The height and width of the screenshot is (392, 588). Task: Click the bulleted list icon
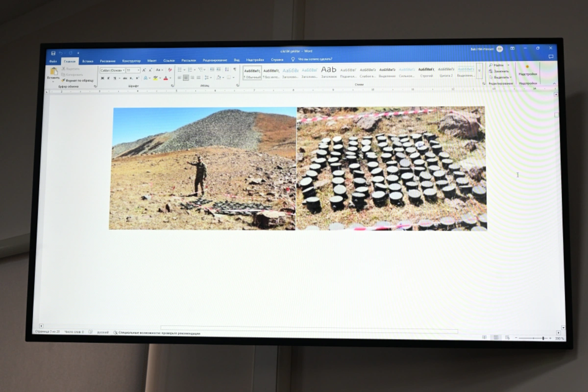(x=180, y=70)
